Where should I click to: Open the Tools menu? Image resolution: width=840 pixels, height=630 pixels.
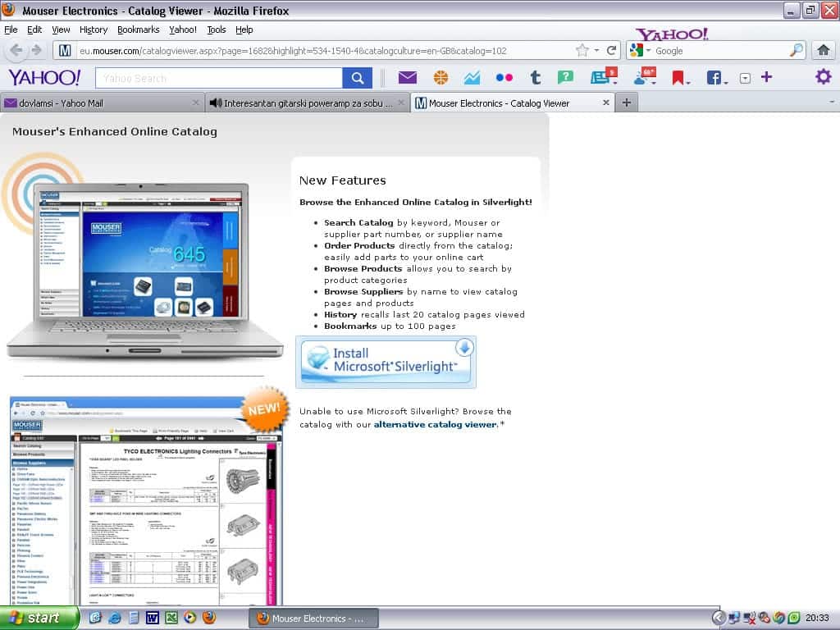tap(217, 30)
